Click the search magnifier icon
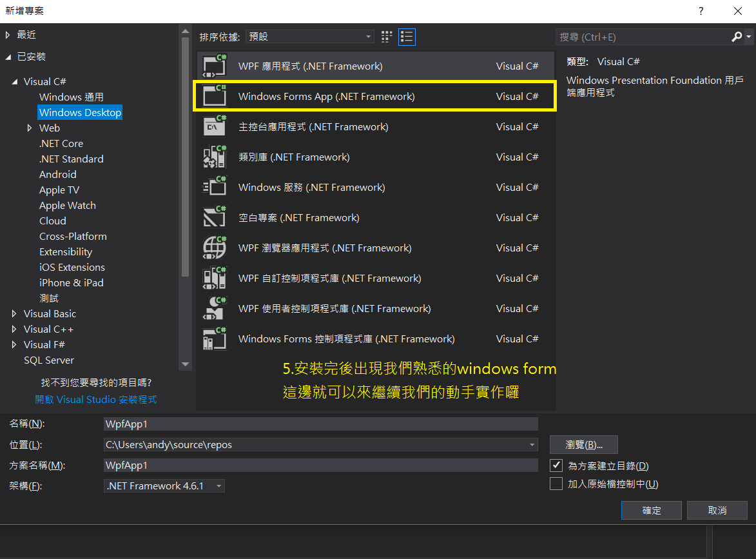The height and width of the screenshot is (559, 756). click(x=737, y=37)
